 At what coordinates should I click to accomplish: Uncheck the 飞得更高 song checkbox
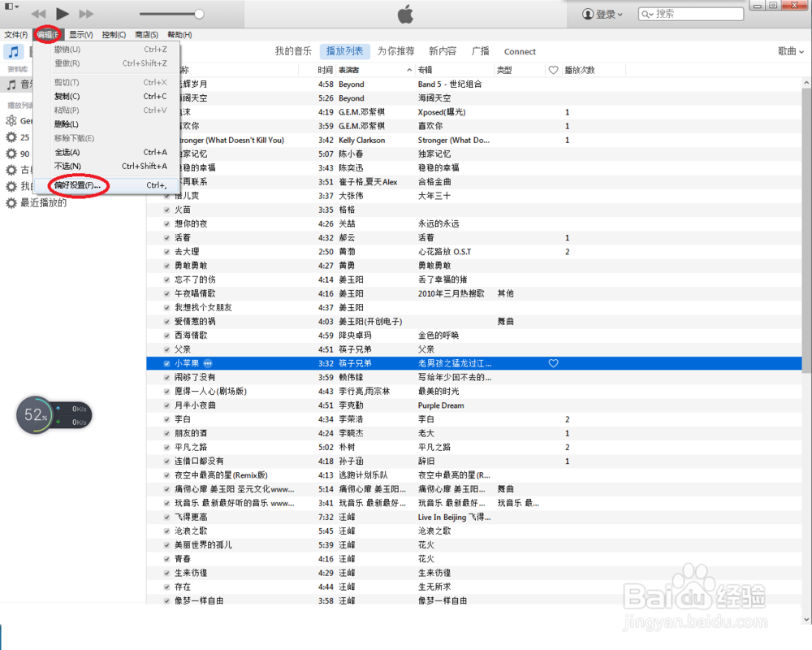[166, 518]
